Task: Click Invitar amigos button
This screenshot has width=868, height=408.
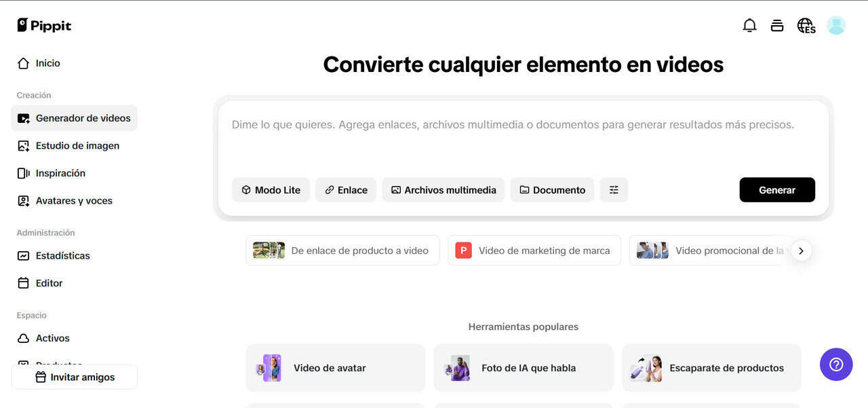Action: pos(75,377)
